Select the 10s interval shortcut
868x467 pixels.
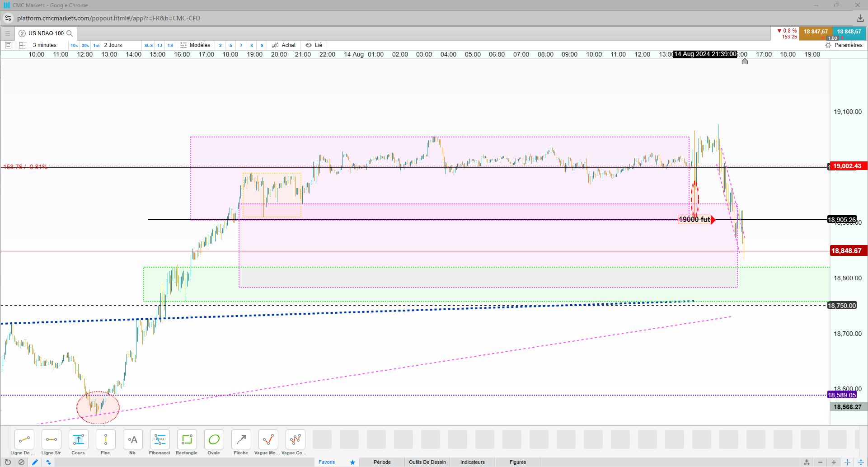[x=74, y=45]
